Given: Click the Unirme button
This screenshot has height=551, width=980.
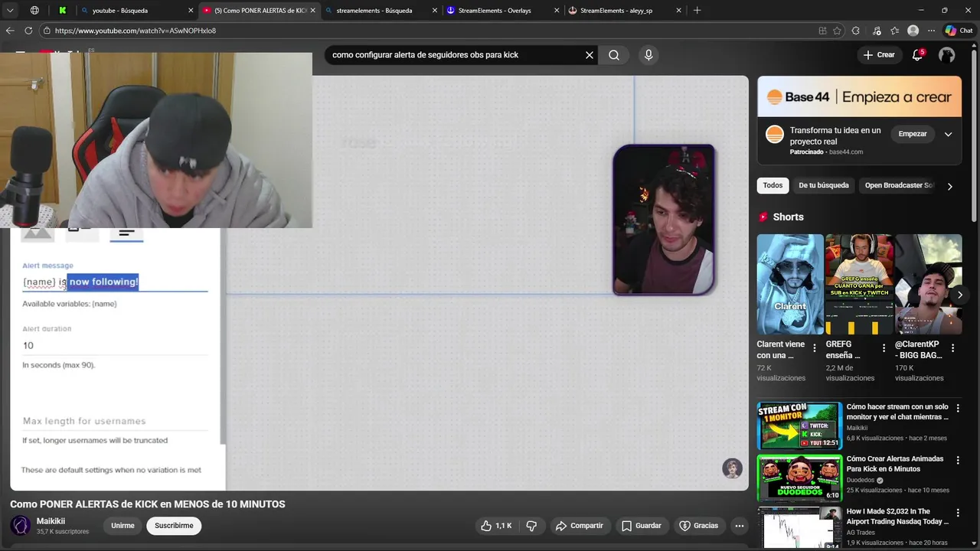Looking at the screenshot, I should (x=122, y=526).
